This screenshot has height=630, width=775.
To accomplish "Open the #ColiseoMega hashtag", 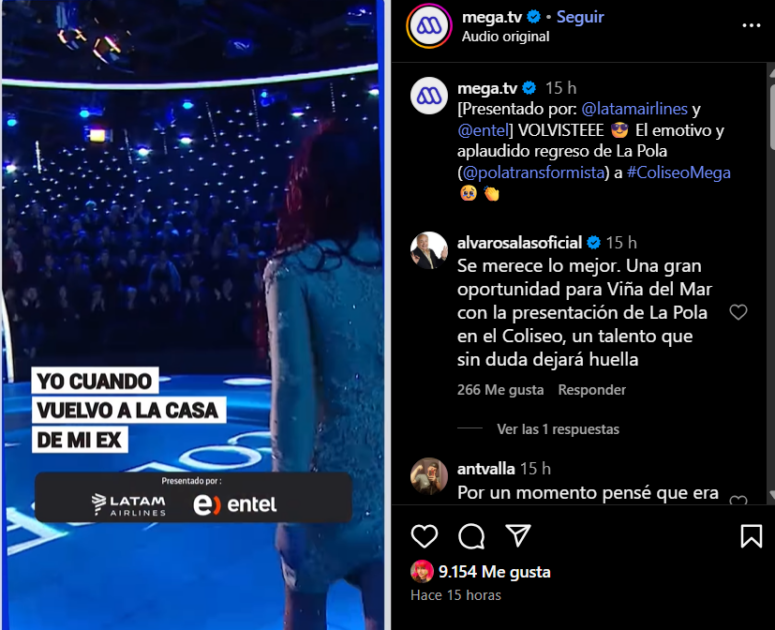I will click(x=679, y=172).
